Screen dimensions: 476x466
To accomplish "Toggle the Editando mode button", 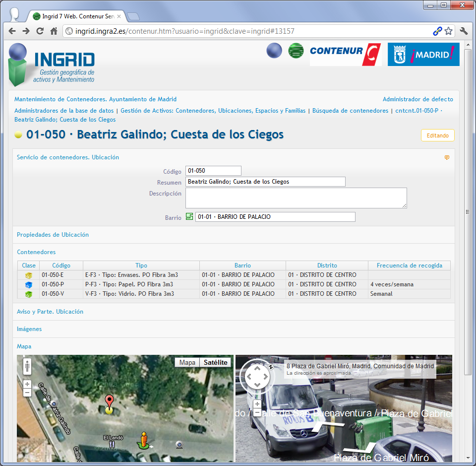I will tap(437, 135).
